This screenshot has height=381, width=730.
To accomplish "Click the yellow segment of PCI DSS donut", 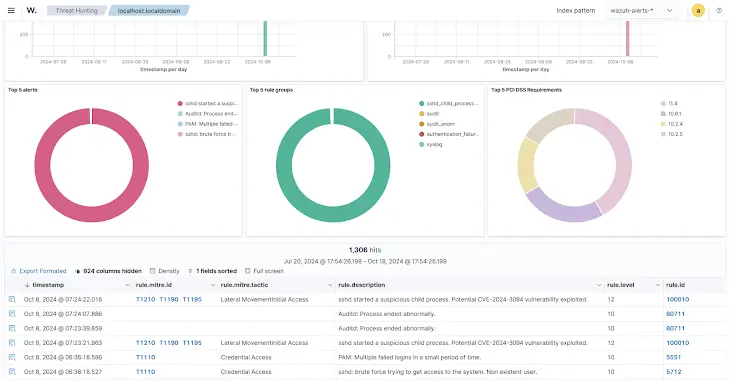I will coord(525,165).
